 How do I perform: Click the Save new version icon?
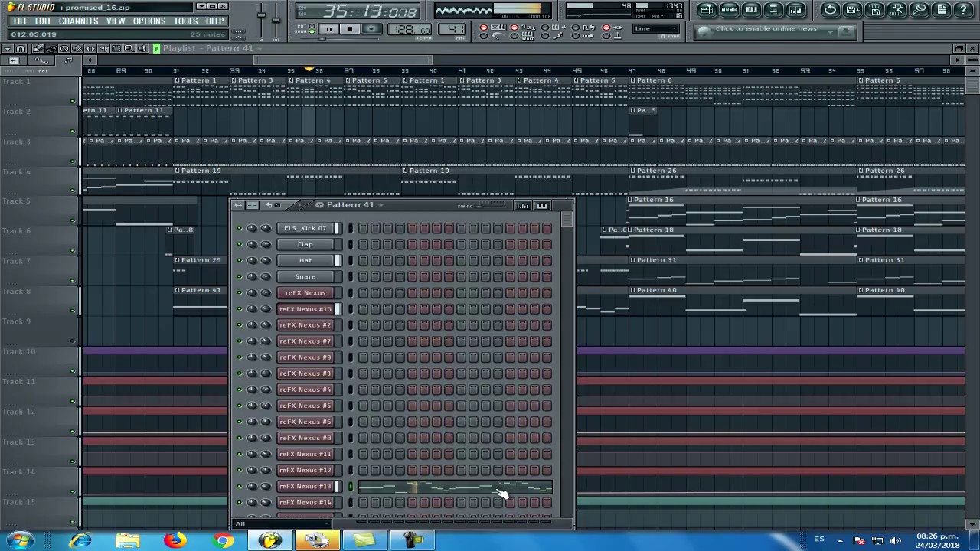pyautogui.click(x=852, y=10)
